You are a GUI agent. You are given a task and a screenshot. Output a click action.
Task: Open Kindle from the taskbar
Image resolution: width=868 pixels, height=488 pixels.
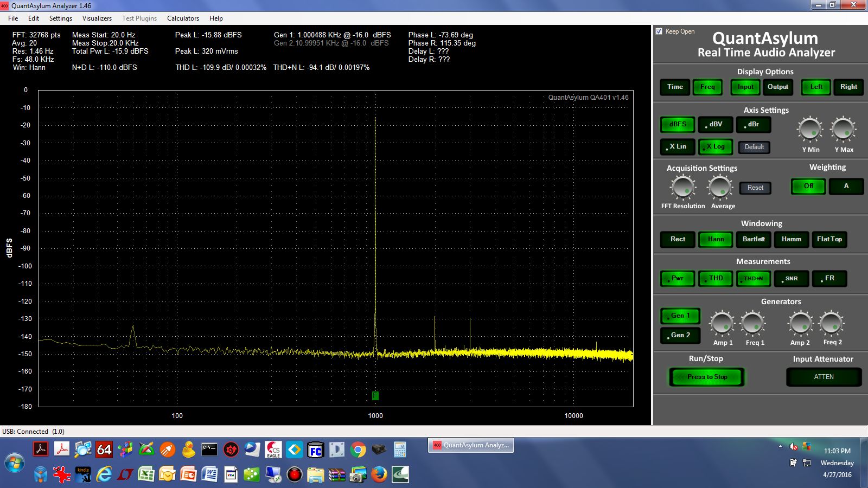pos(82,474)
